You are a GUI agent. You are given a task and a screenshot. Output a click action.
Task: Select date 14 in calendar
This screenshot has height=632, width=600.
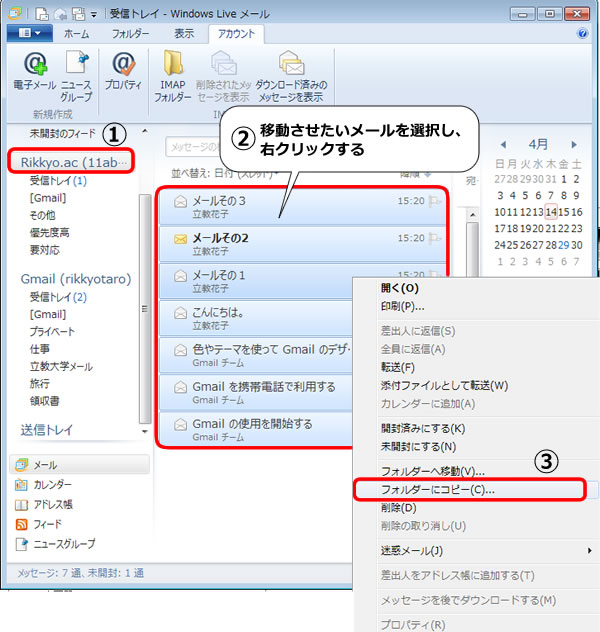point(551,212)
